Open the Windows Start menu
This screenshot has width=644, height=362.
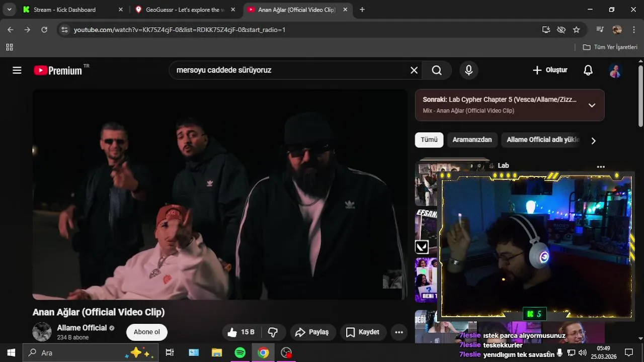point(11,352)
